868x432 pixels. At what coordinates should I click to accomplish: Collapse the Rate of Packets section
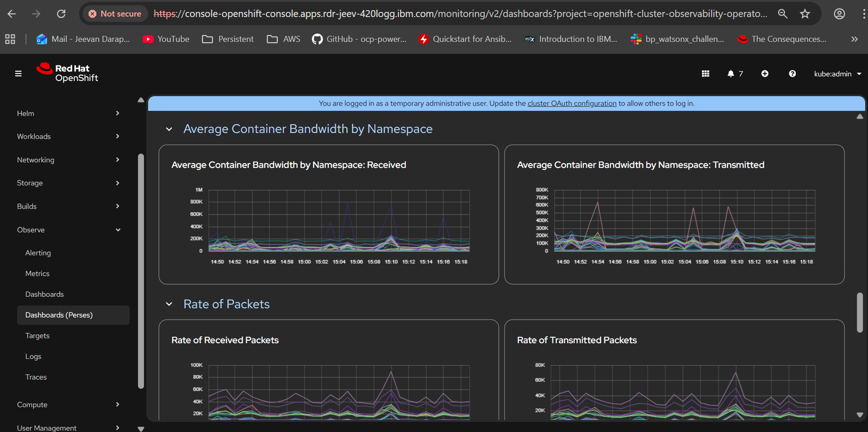[x=169, y=304]
